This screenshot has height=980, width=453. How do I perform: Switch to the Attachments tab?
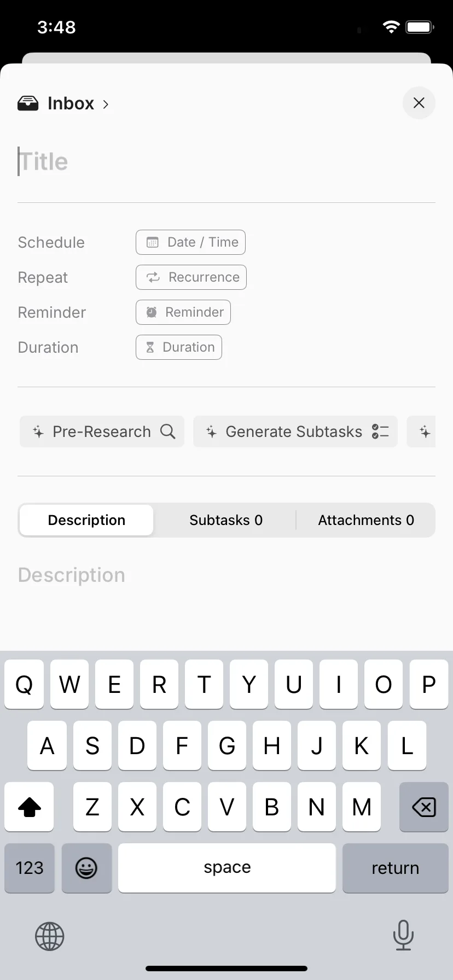coord(366,520)
